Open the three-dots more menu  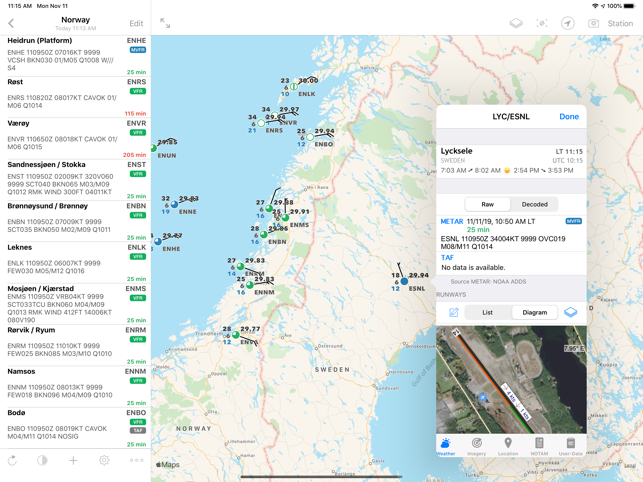[137, 461]
